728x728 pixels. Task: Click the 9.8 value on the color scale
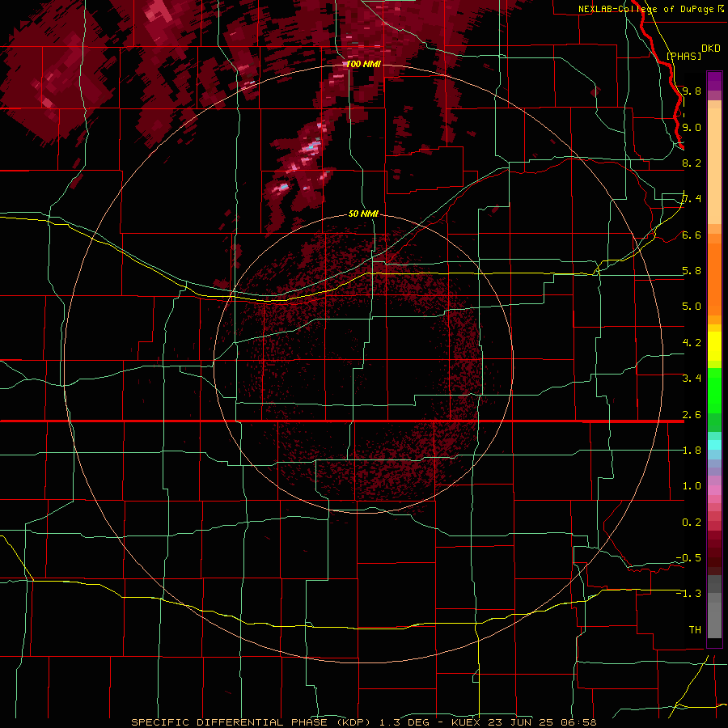point(692,91)
